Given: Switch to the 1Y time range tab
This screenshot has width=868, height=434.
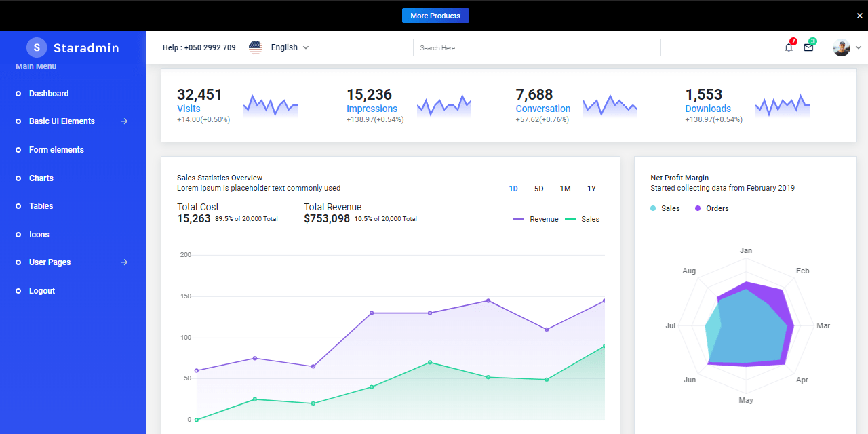Looking at the screenshot, I should [x=591, y=189].
